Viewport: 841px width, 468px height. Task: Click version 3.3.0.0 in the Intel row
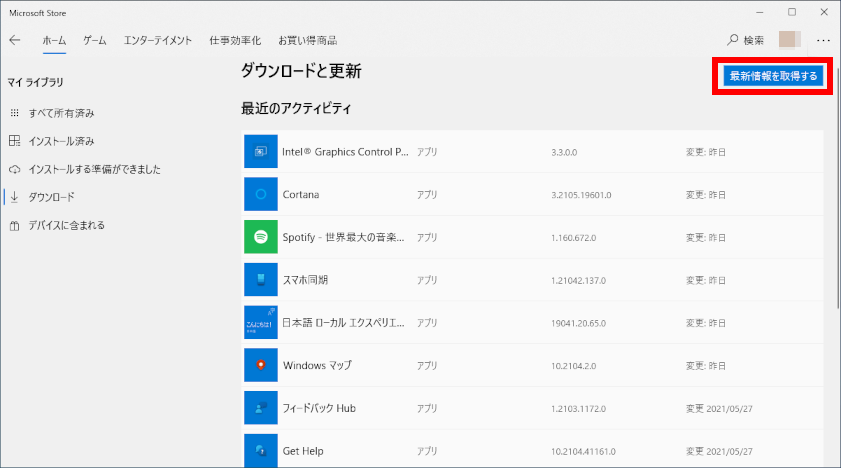[x=564, y=152]
